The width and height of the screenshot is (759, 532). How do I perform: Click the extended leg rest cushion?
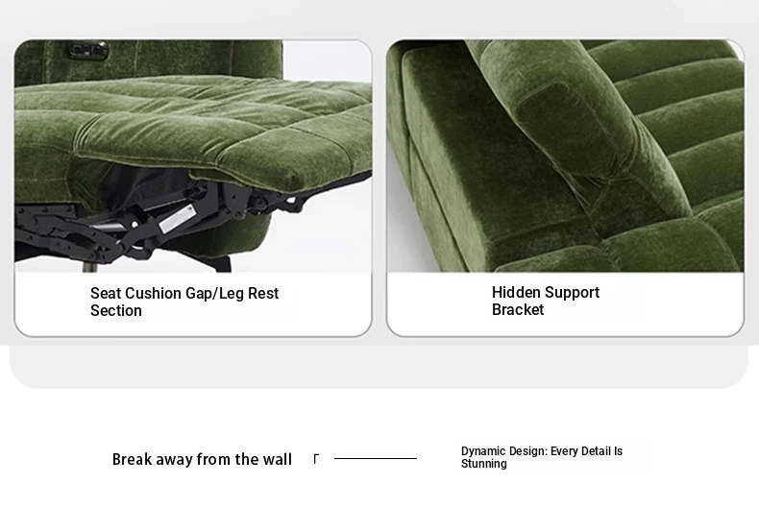tap(218, 131)
